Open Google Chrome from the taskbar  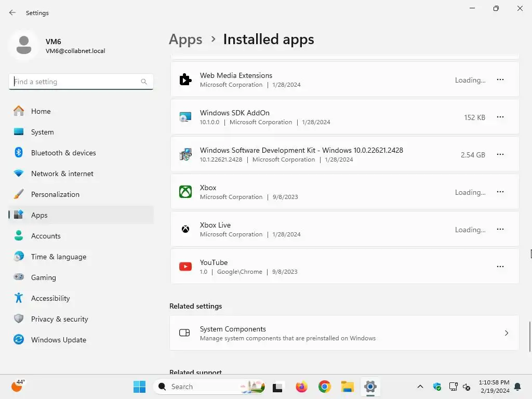(324, 387)
